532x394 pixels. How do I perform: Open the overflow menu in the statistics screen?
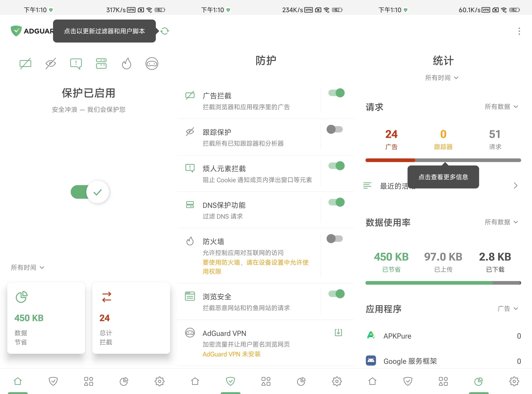point(519,31)
